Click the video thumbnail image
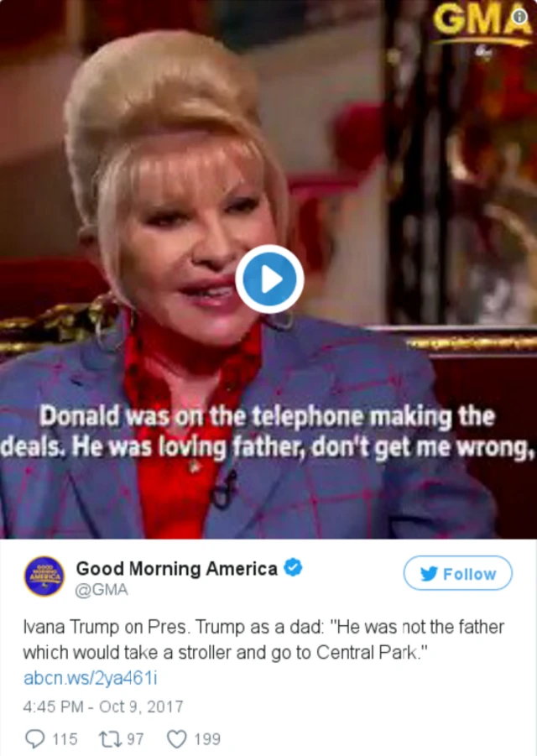 click(268, 269)
